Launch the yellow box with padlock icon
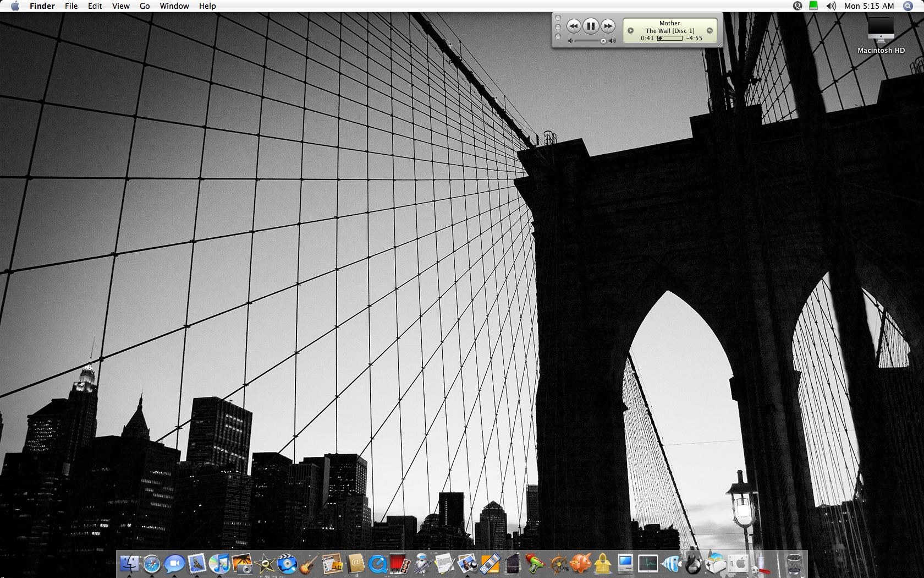 603,563
